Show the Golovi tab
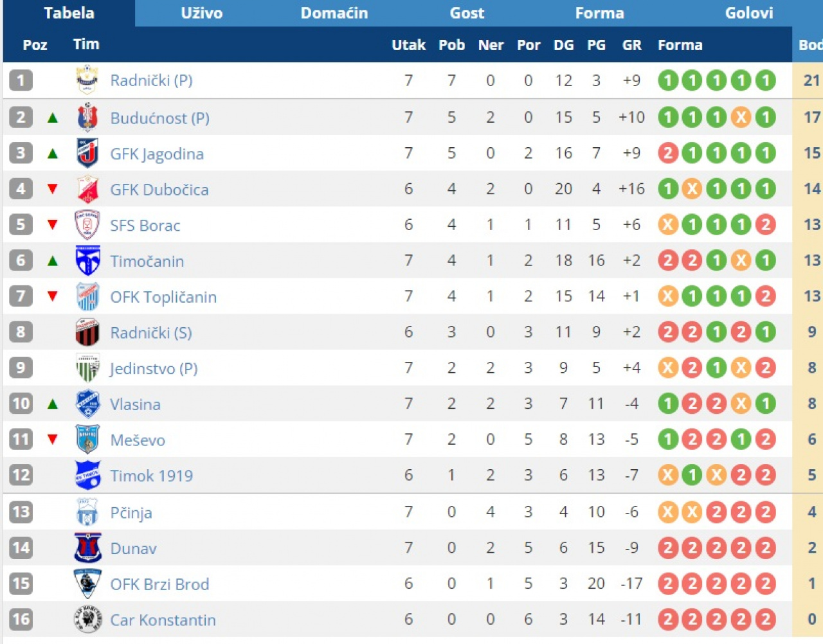823x644 pixels. (x=749, y=13)
